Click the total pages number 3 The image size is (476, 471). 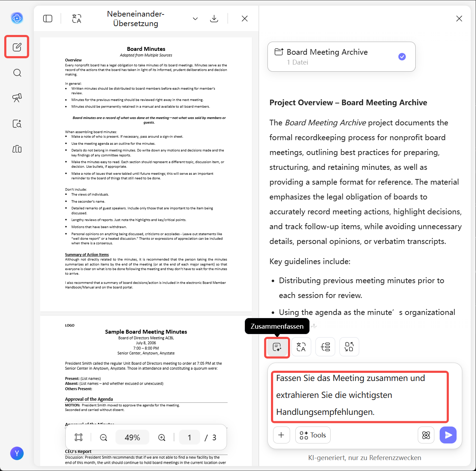coord(214,437)
